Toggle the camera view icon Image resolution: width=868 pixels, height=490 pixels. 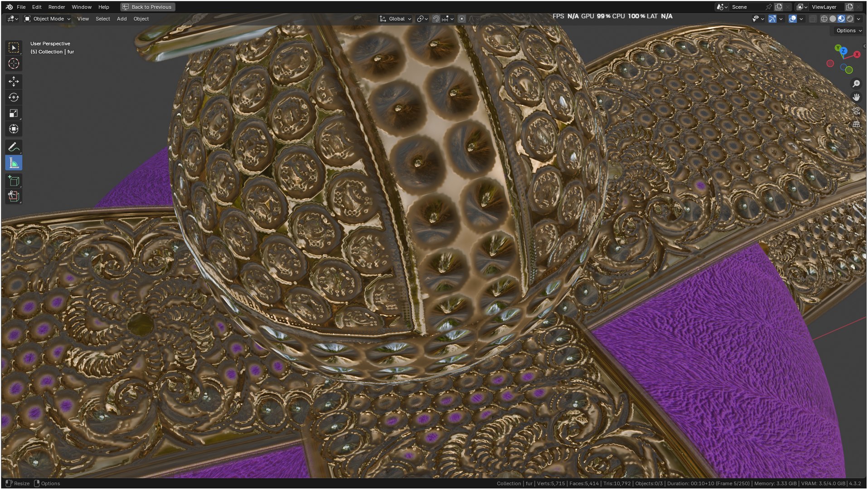(856, 111)
